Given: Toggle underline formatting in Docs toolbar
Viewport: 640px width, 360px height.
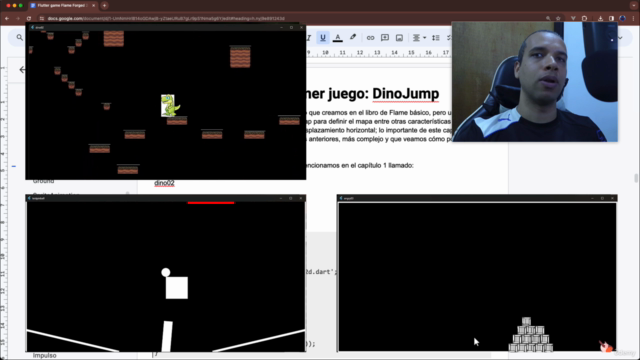Looking at the screenshot, I should click(323, 38).
